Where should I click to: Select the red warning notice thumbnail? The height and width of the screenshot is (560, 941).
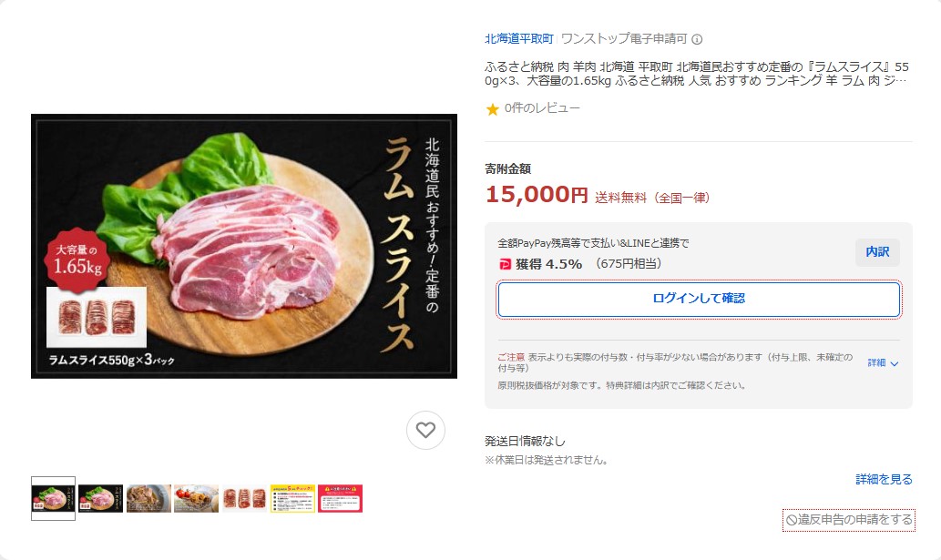point(341,498)
